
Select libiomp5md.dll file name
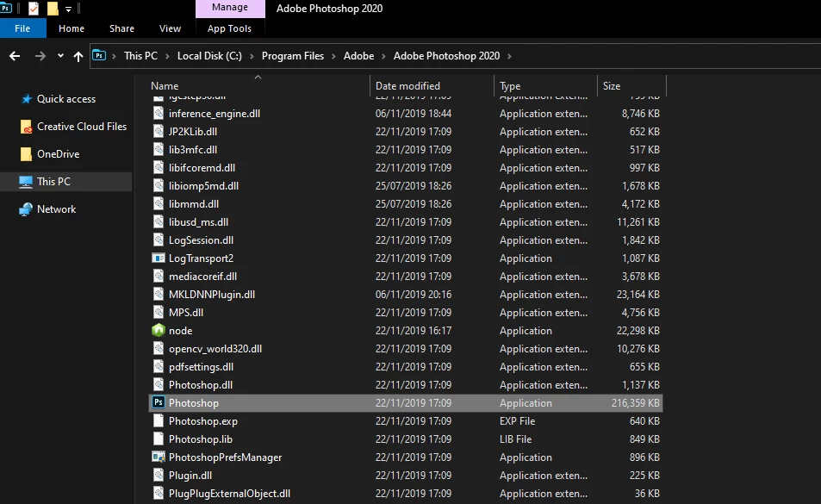[203, 186]
